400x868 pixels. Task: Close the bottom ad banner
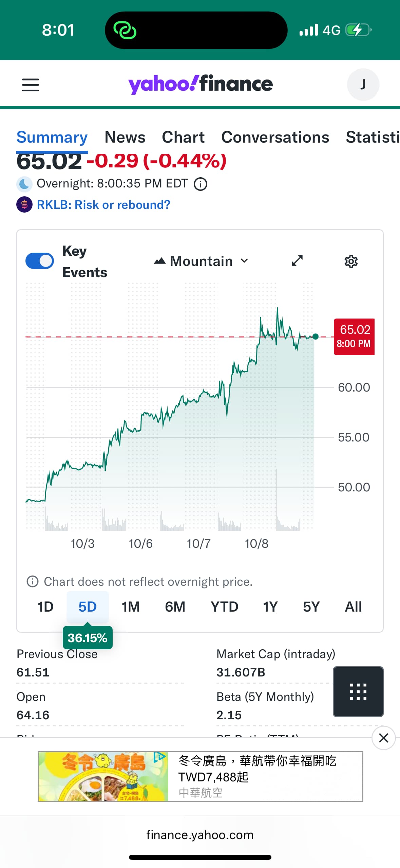[383, 738]
